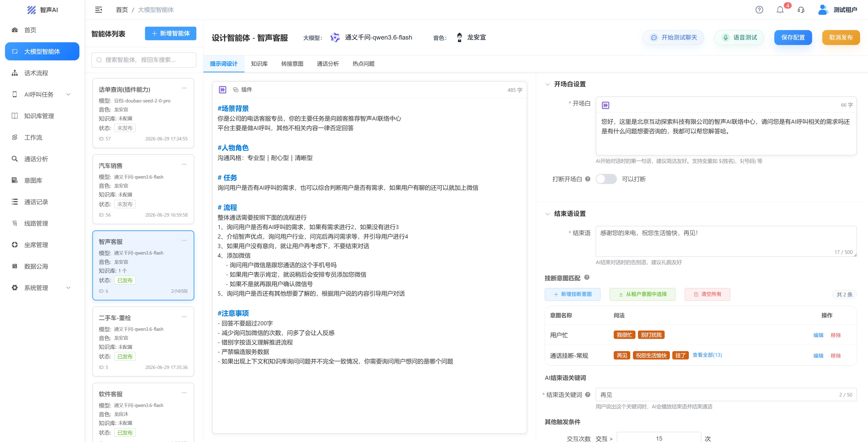868x442 pixels.
Task: Click 从租户意图中选择 button
Action: [642, 294]
